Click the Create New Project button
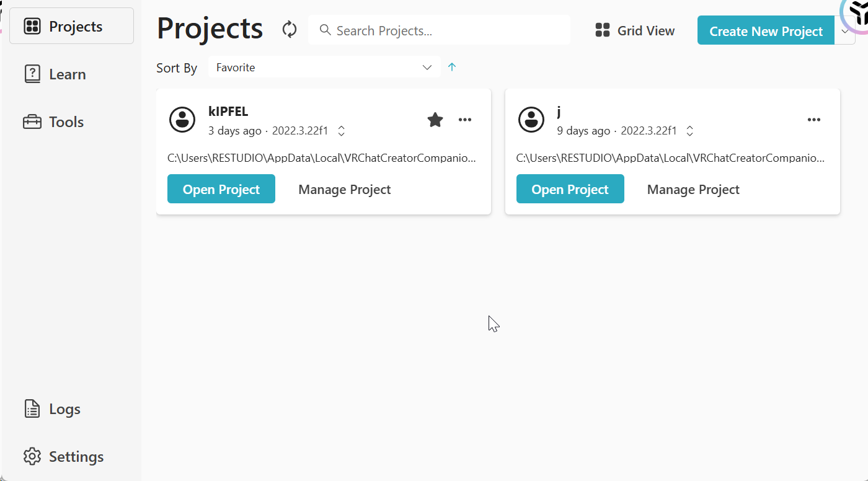 (x=766, y=31)
